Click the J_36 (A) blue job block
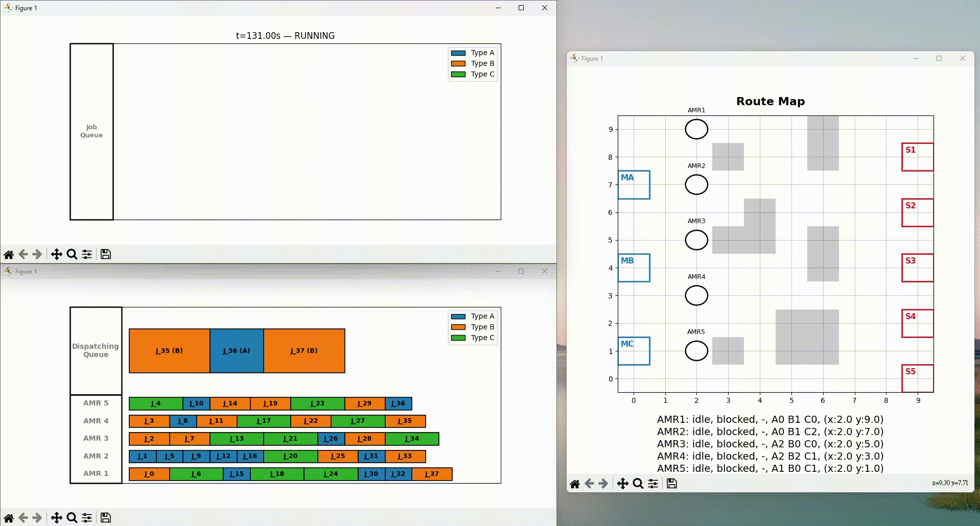Image resolution: width=980 pixels, height=526 pixels. click(237, 351)
